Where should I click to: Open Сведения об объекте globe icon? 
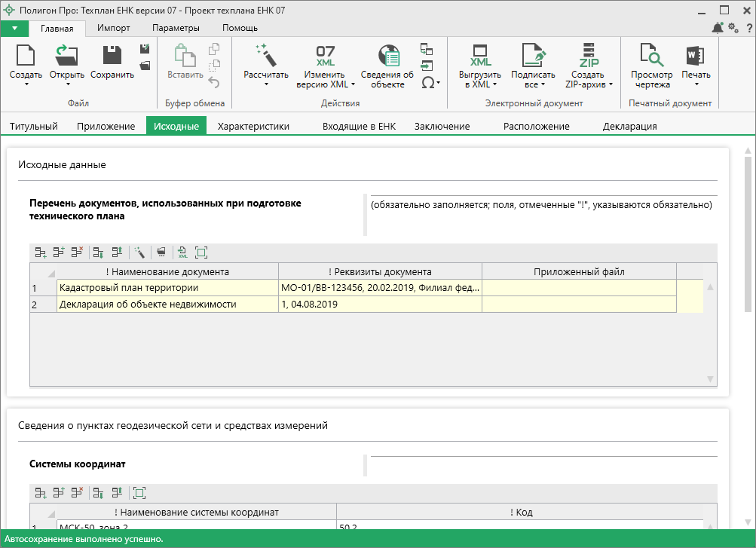tap(387, 56)
